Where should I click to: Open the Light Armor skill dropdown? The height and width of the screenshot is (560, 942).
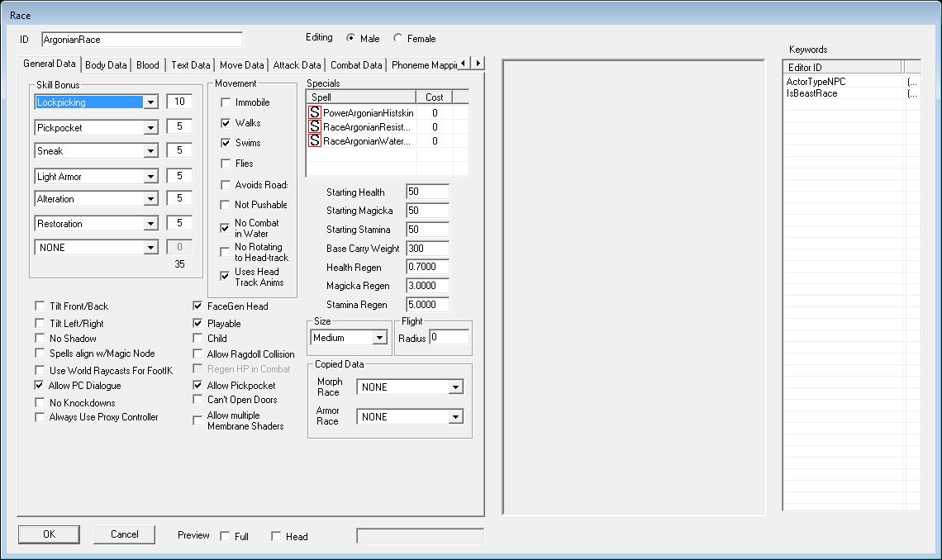coord(150,176)
